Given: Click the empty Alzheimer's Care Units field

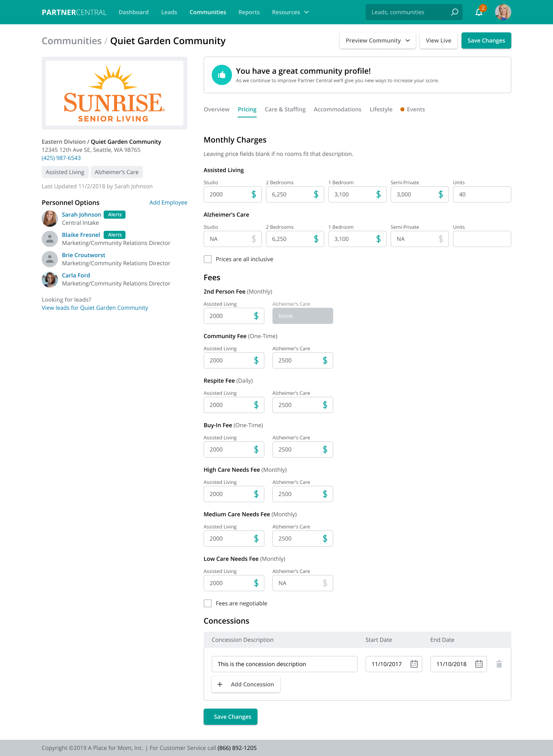Looking at the screenshot, I should [482, 239].
